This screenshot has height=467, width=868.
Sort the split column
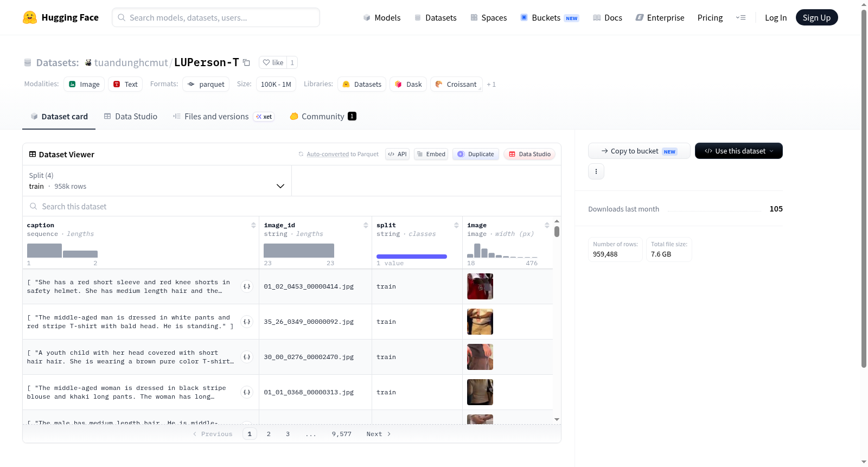[x=456, y=225]
